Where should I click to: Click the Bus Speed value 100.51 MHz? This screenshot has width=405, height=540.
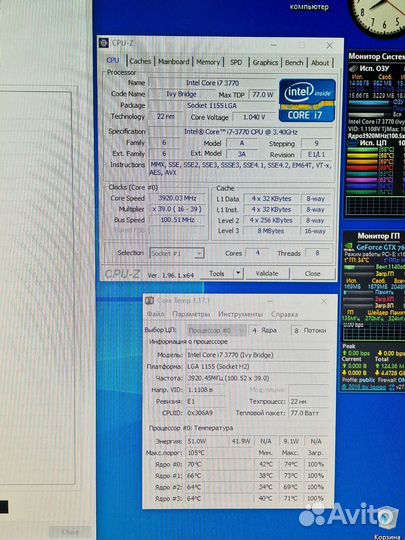click(x=178, y=220)
